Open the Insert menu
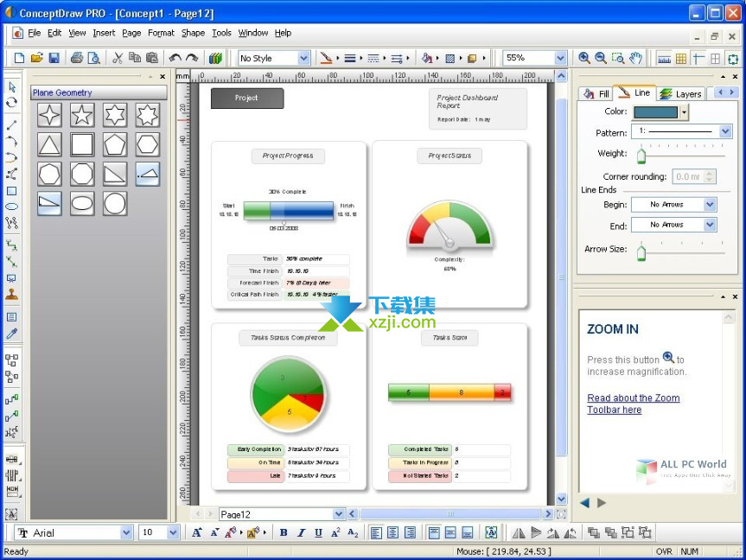746x560 pixels. [x=104, y=33]
